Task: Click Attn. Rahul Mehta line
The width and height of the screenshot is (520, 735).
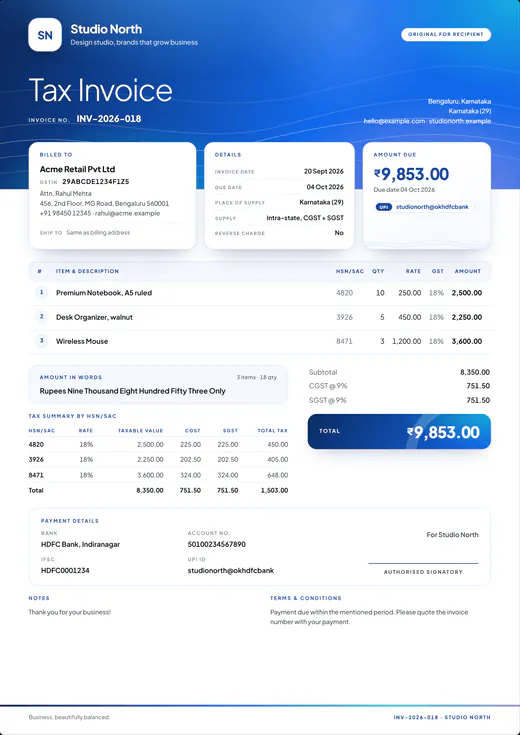Action: pos(66,194)
